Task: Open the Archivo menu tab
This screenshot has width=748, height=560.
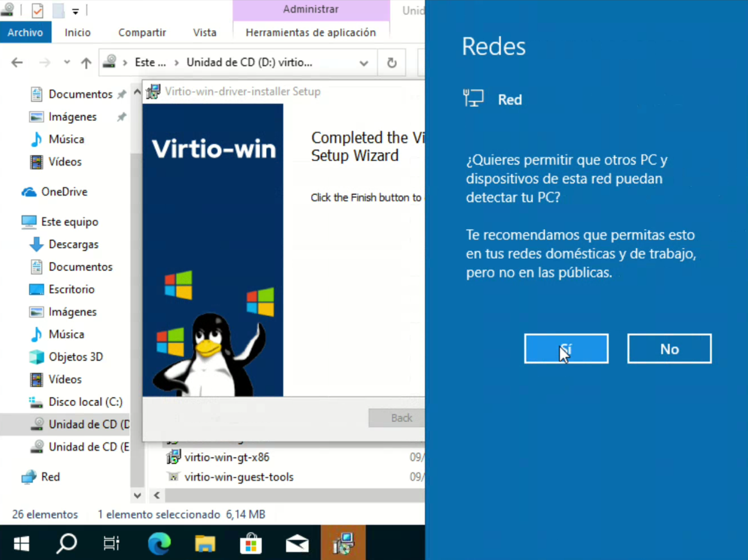Action: pyautogui.click(x=25, y=33)
